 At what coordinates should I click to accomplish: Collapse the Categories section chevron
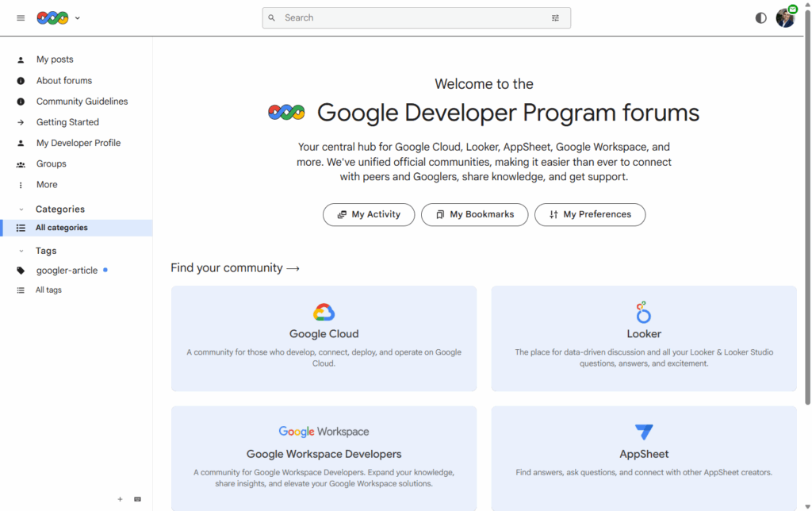pos(21,209)
